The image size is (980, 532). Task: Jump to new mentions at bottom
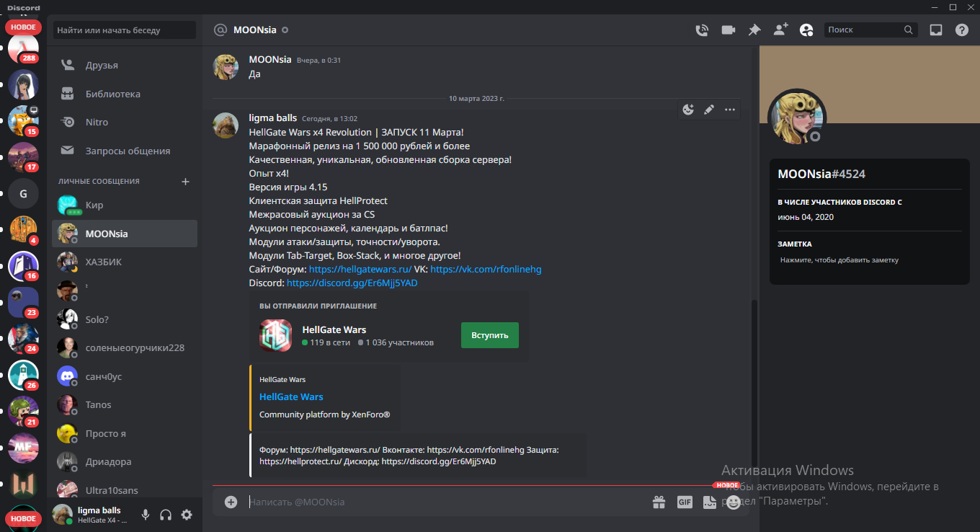pos(23,518)
